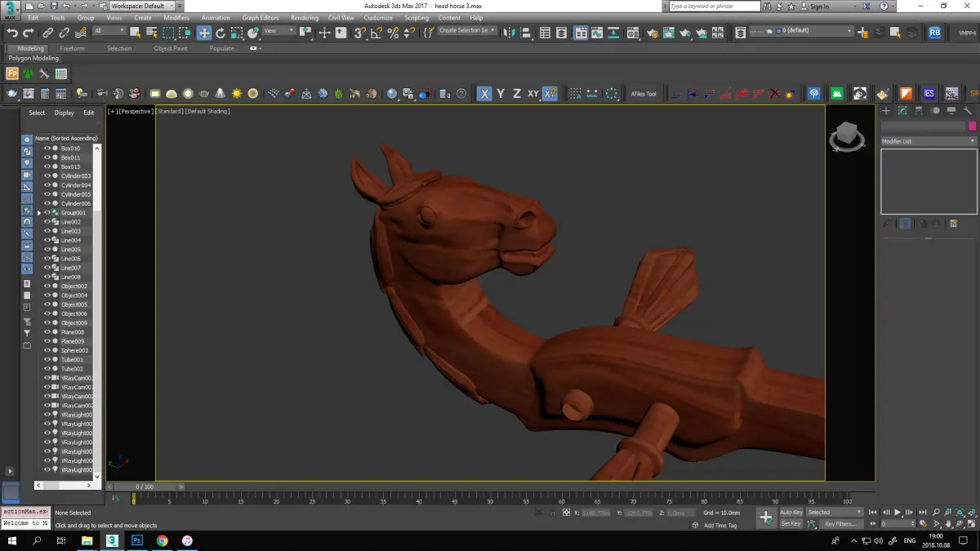Click the Pan View hand icon

pyautogui.click(x=949, y=523)
